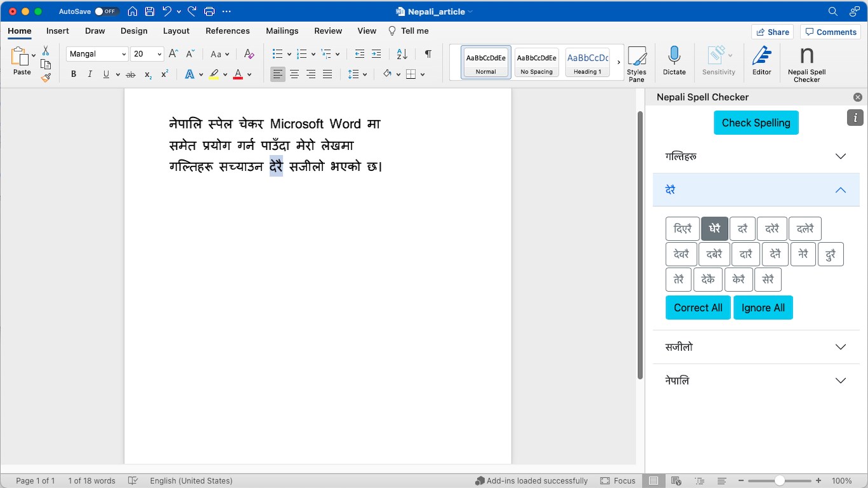Click the Save icon in the title bar

[x=149, y=11]
